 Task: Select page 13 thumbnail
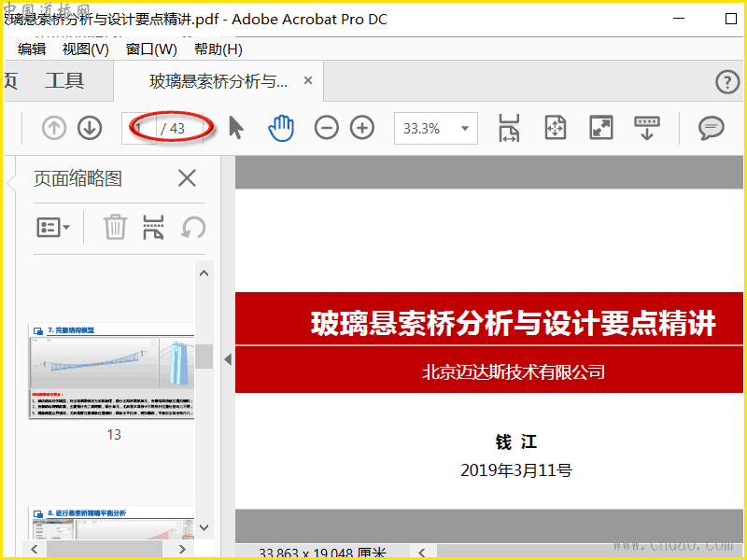click(111, 371)
